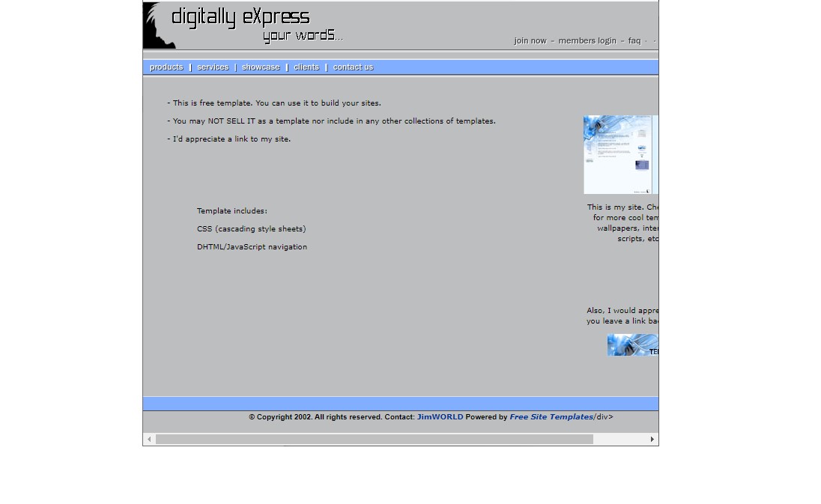Click the digitally eXpress silhouette logo
821x504 pixels.
[159, 26]
